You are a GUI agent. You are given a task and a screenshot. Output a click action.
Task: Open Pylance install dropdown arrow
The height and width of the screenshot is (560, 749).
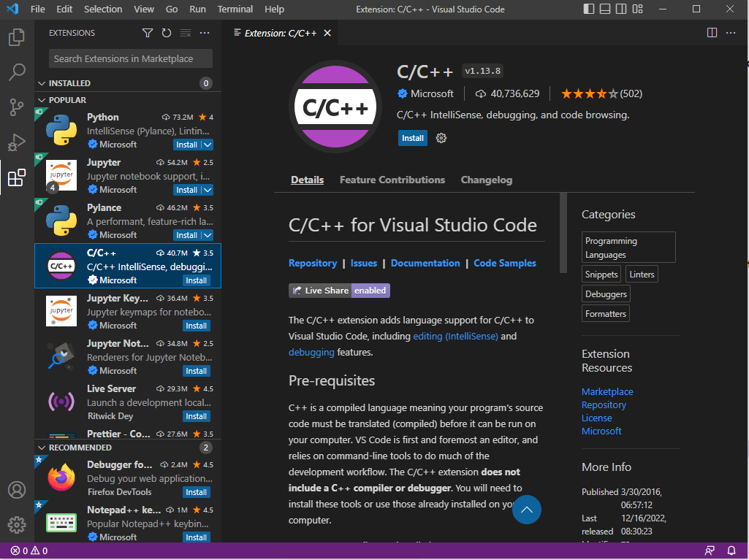pos(208,235)
